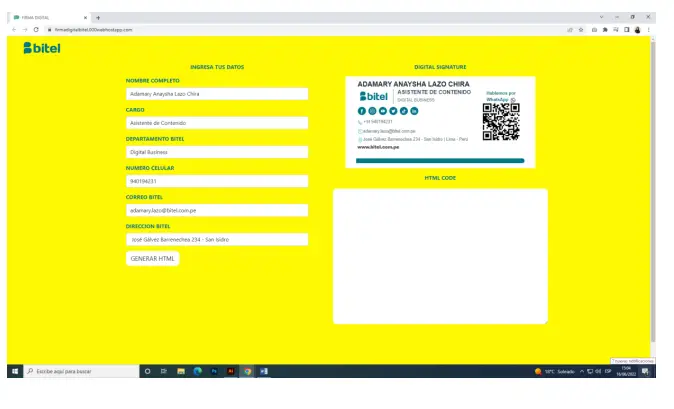Click the Numero Celular input field
This screenshot has height=409, width=674.
tap(217, 181)
